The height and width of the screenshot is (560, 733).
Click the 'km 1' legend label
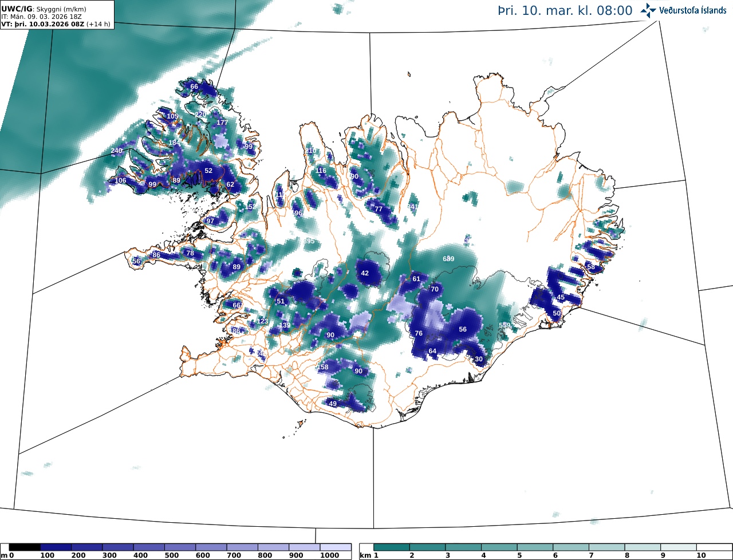(x=369, y=556)
